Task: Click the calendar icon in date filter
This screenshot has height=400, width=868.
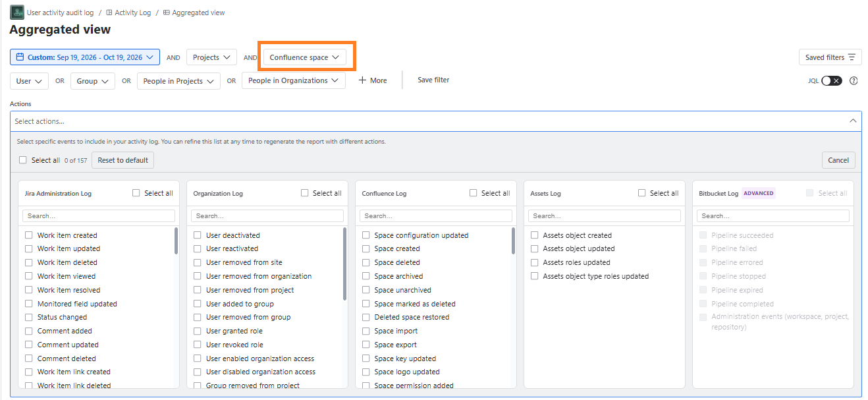Action: (20, 57)
